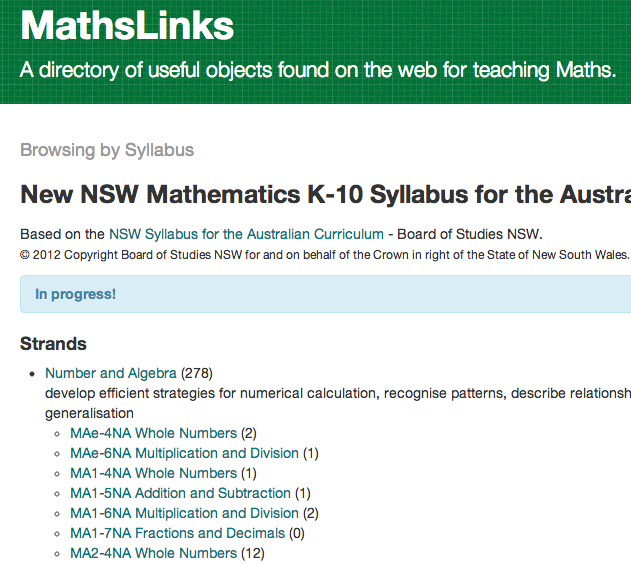
Task: Click the 'Strands' heading
Action: coord(53,344)
